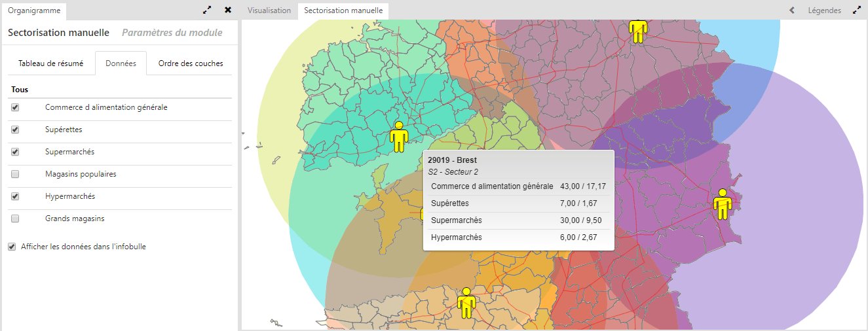This screenshot has width=868, height=331.
Task: Click Commerce d alimentation générale in the tooltip
Action: [x=492, y=186]
